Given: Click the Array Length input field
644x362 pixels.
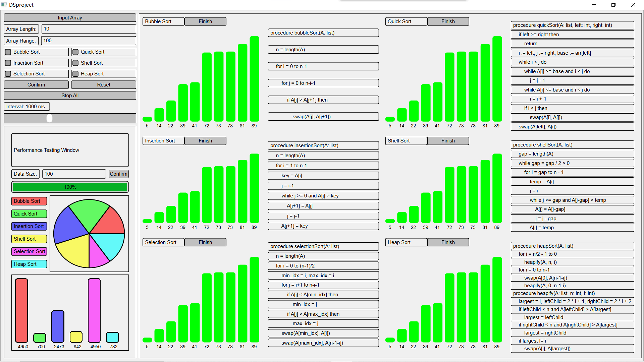Looking at the screenshot, I should click(x=89, y=29).
